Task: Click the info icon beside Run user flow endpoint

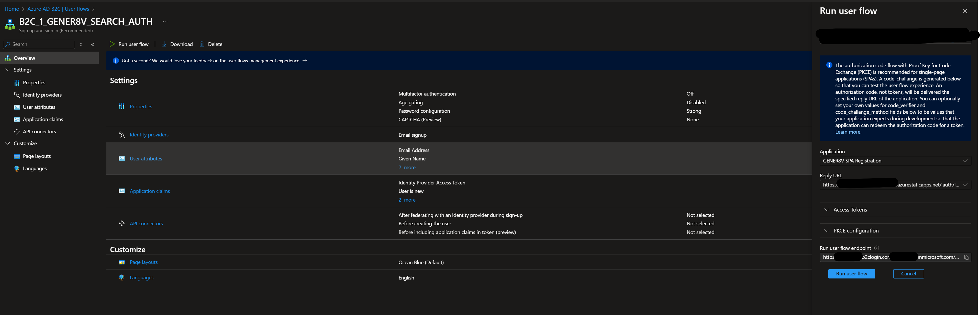Action: point(876,248)
